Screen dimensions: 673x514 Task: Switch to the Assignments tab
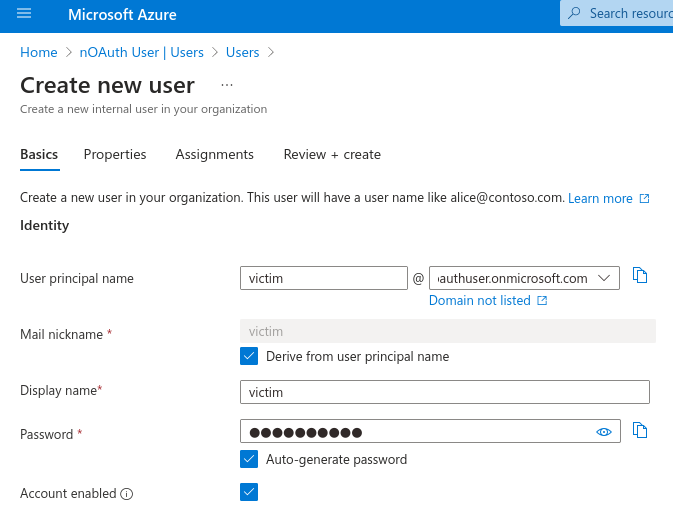[x=215, y=154]
